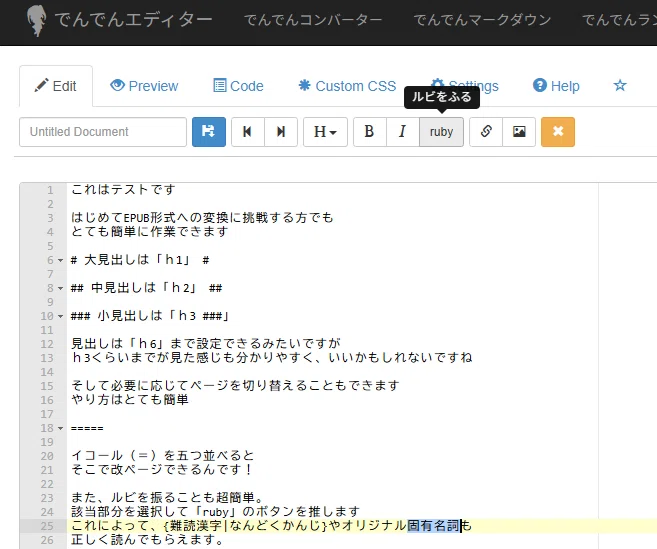Screen dimensions: 657x549
Task: Click the text 'やり方はとても簡単'
Action: pyautogui.click(x=130, y=400)
